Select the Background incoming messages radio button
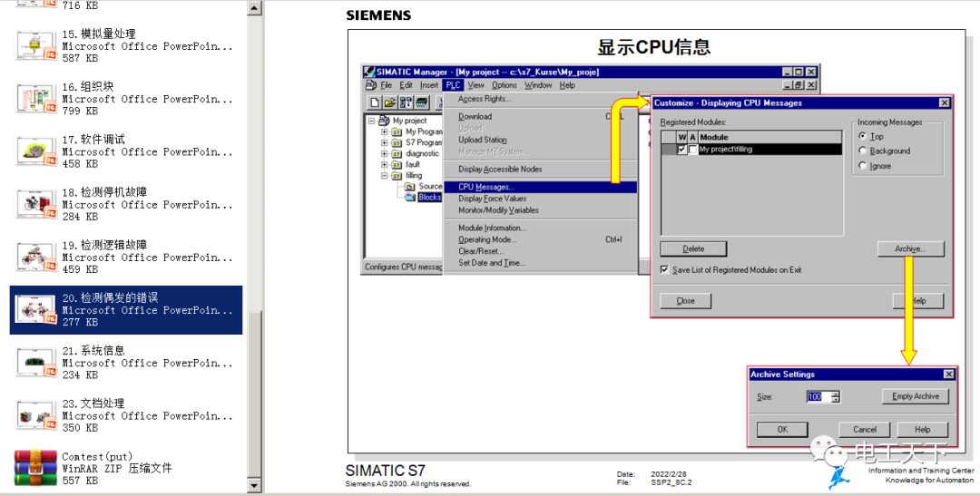980x496 pixels. [863, 151]
